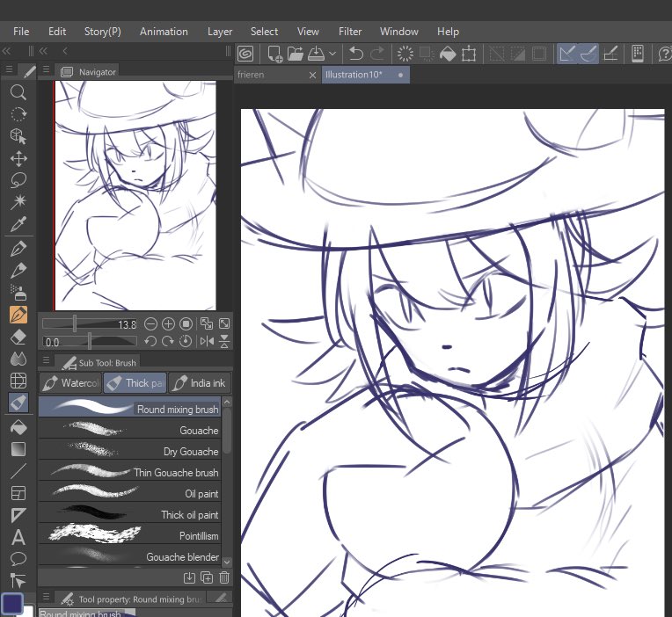Delete the selected sub tool
This screenshot has height=617, width=672.
tap(224, 577)
